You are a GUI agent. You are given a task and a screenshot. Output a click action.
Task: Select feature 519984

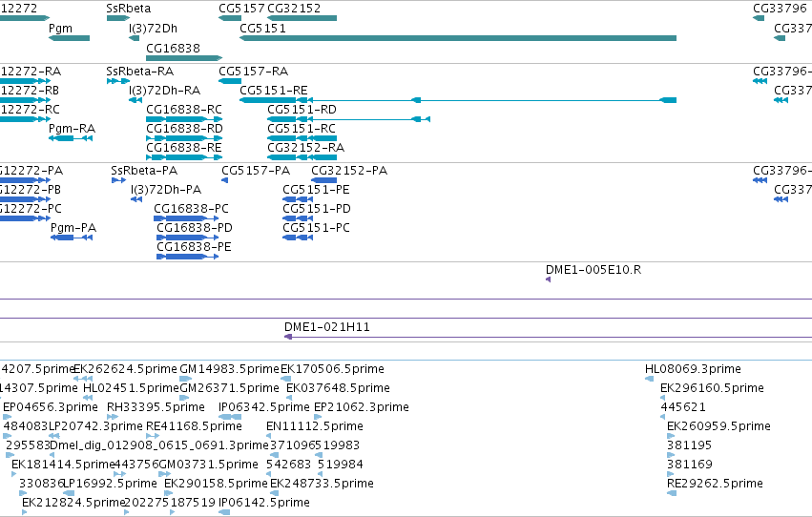341,465
